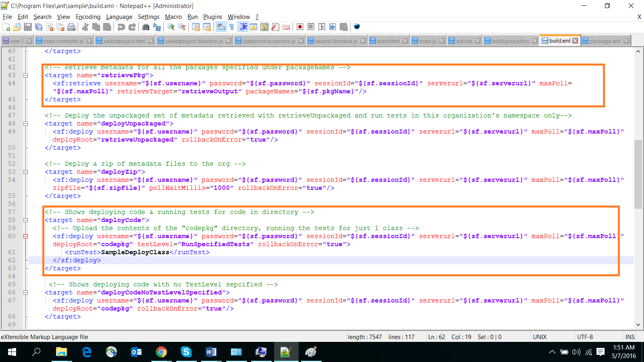Create a new document from the toolbar
This screenshot has height=362, width=644.
click(x=6, y=27)
